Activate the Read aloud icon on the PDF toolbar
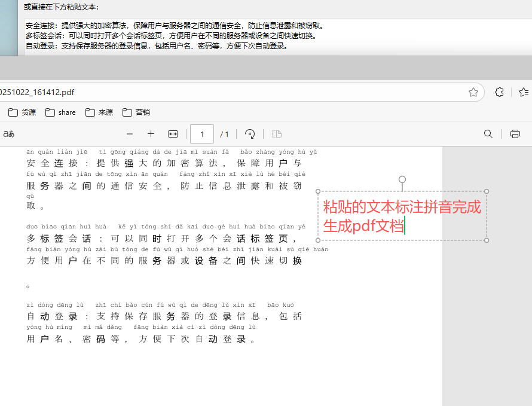The height and width of the screenshot is (406, 532). coord(8,134)
